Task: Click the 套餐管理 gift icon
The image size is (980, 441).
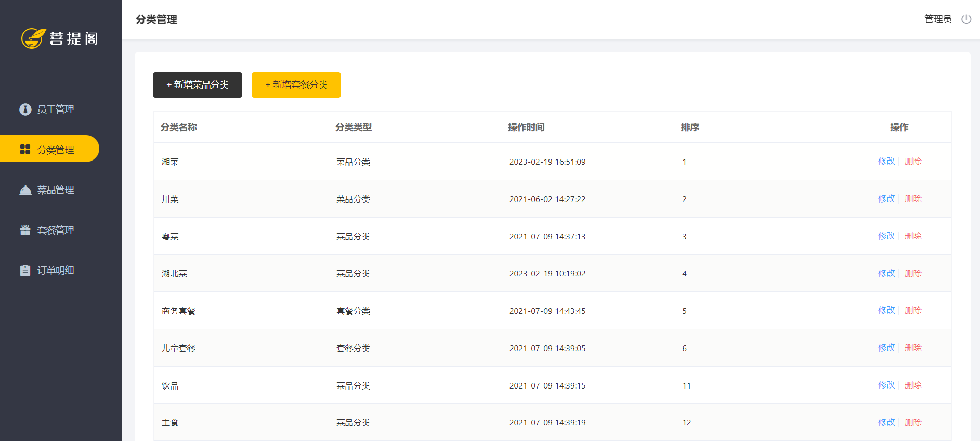Action: click(x=25, y=230)
